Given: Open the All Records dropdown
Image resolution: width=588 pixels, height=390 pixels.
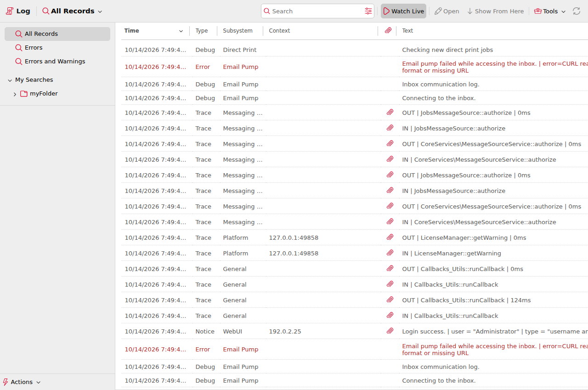Looking at the screenshot, I should pos(72,11).
